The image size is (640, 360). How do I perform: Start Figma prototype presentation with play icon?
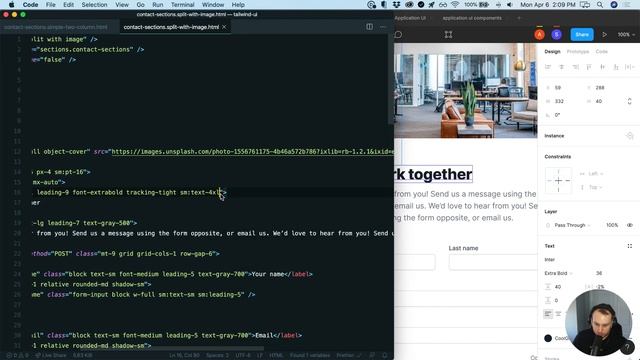coord(604,35)
